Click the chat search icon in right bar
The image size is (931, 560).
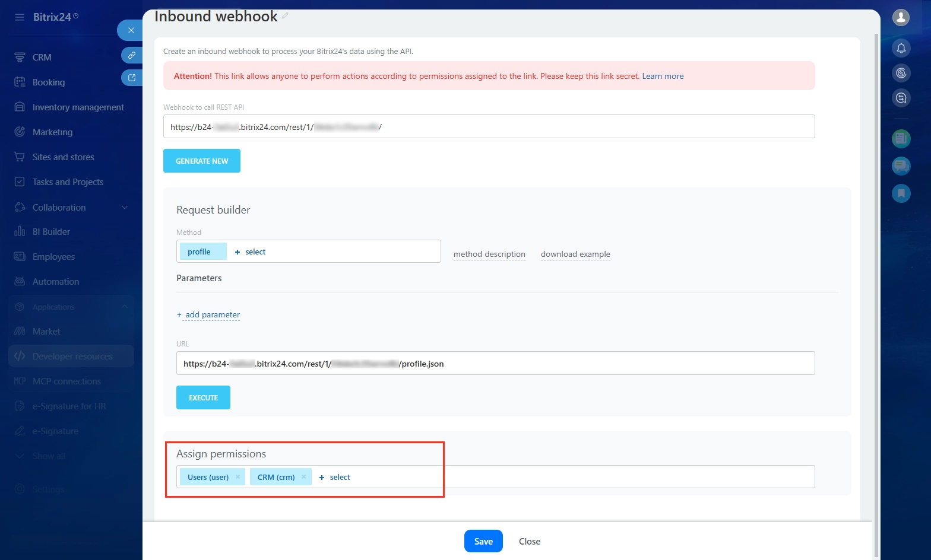point(901,98)
